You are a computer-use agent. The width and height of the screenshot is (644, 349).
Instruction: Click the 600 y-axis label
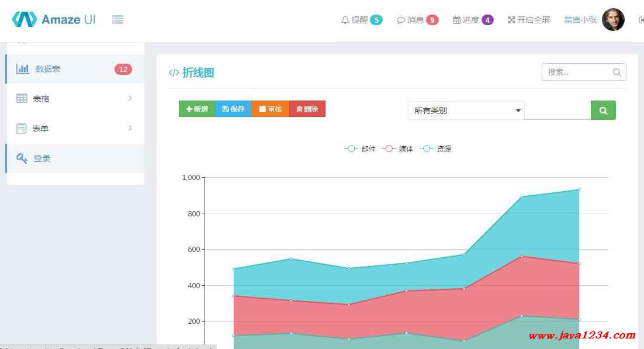(194, 250)
